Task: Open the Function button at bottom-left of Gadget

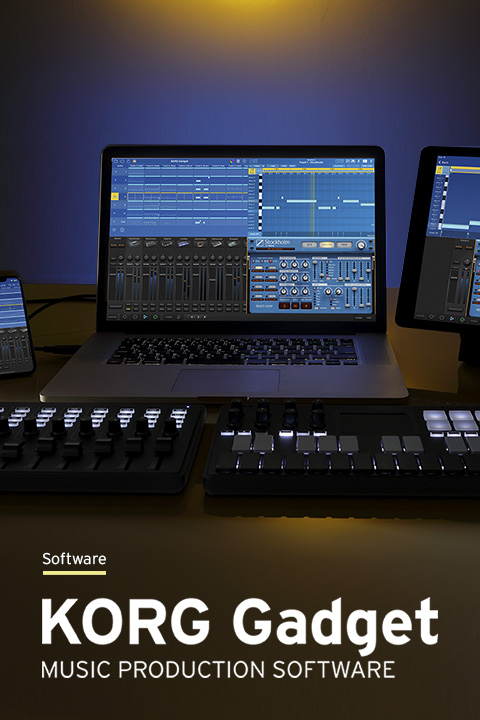Action: 113,317
